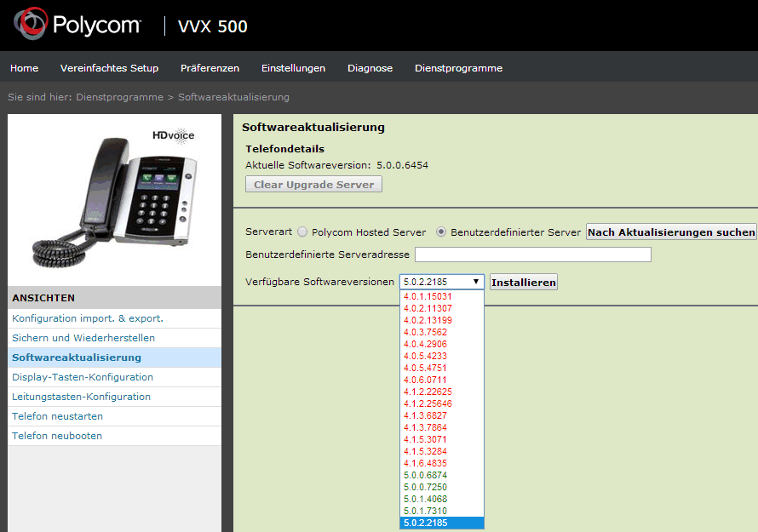Select version 4.1.5.3284 option

(x=442, y=451)
